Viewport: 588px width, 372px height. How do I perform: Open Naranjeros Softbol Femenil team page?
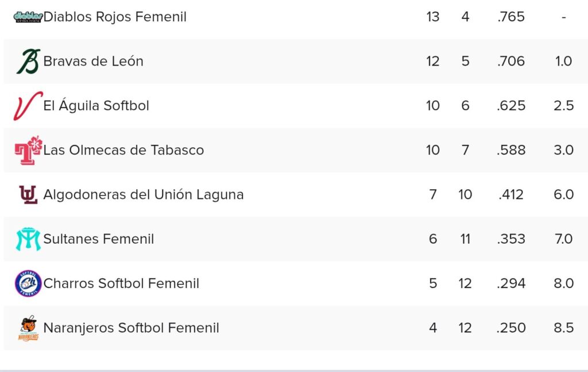point(131,328)
